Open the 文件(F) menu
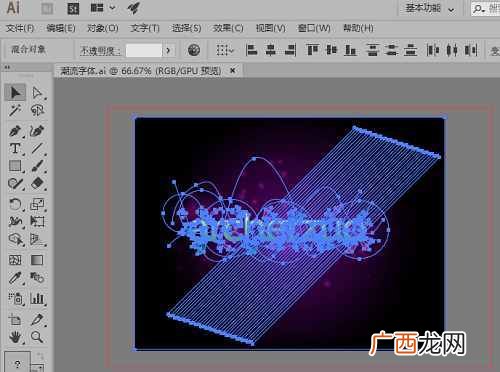Viewport: 500px width, 372px height. pyautogui.click(x=20, y=28)
